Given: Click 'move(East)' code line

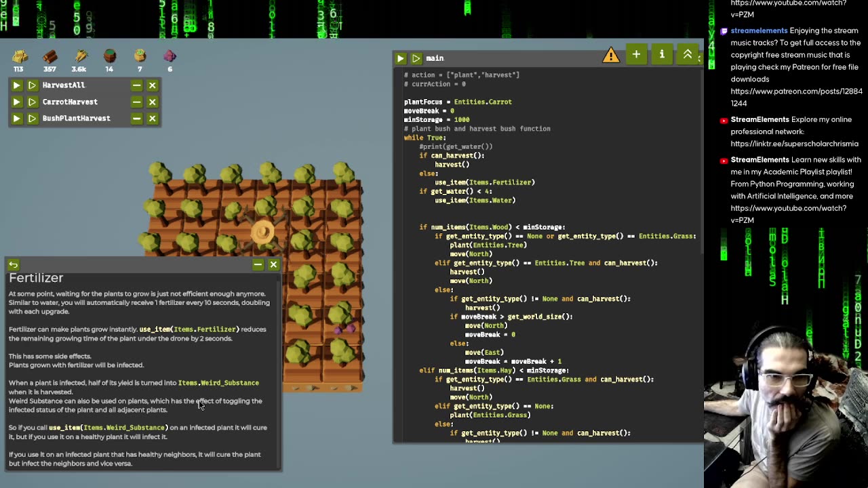Looking at the screenshot, I should coord(484,352).
